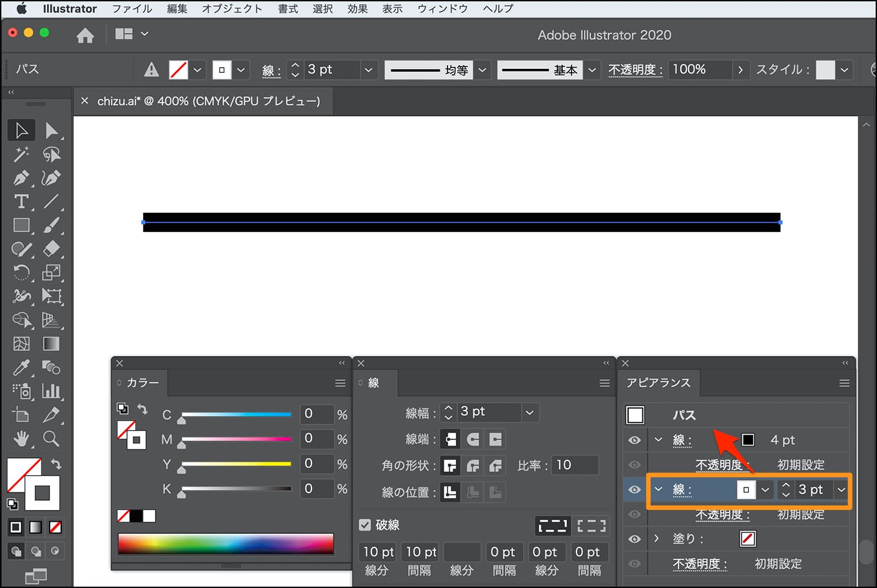This screenshot has width=877, height=588.
Task: Select the Slice tool
Action: point(52,415)
